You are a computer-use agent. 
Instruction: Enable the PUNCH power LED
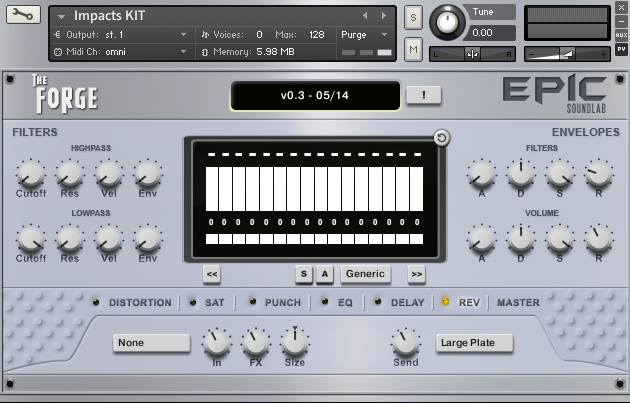tap(253, 301)
